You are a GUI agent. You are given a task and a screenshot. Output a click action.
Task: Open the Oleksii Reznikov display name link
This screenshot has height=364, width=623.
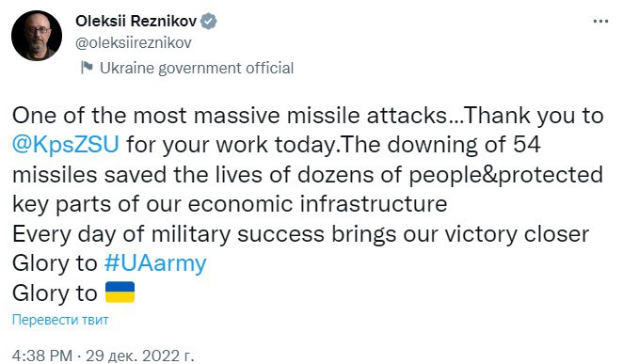pos(136,21)
